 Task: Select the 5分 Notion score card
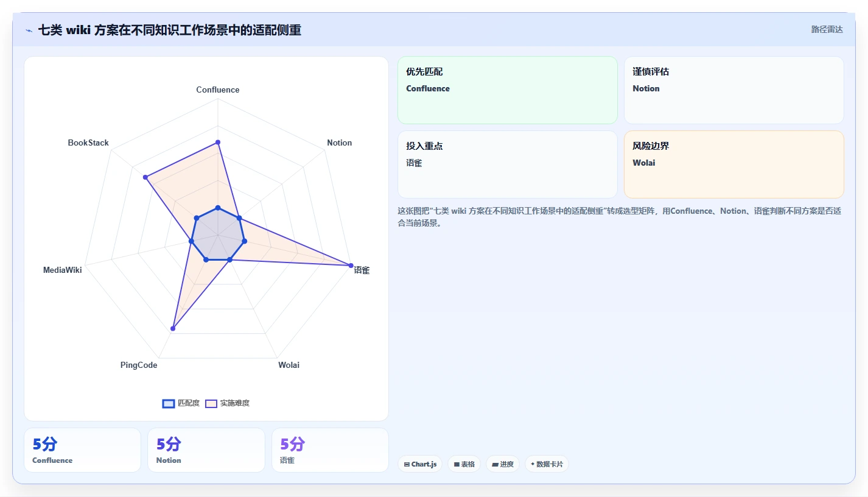206,450
